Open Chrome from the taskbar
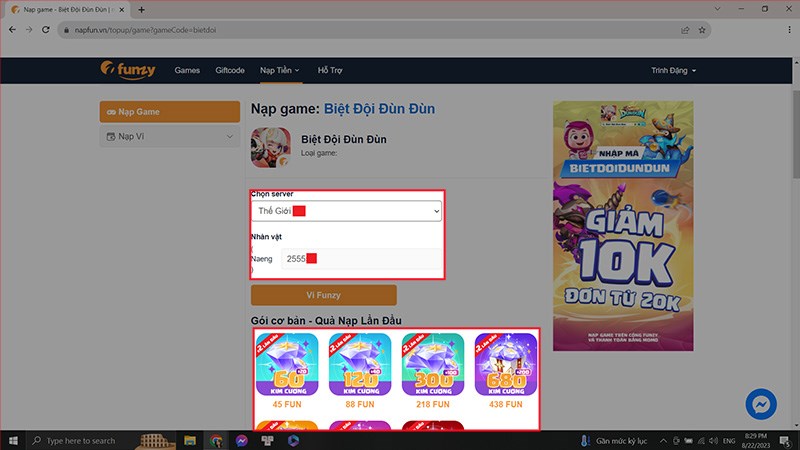The width and height of the screenshot is (800, 450). 216,440
